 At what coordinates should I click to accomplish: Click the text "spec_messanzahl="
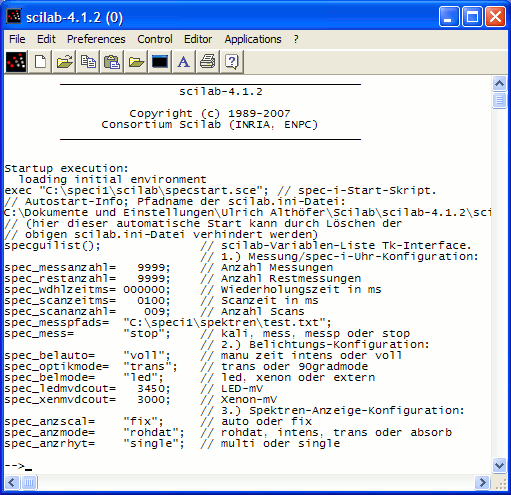click(60, 268)
